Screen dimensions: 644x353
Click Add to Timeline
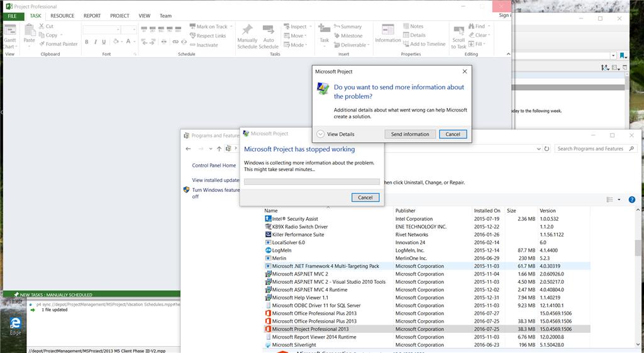pyautogui.click(x=425, y=44)
